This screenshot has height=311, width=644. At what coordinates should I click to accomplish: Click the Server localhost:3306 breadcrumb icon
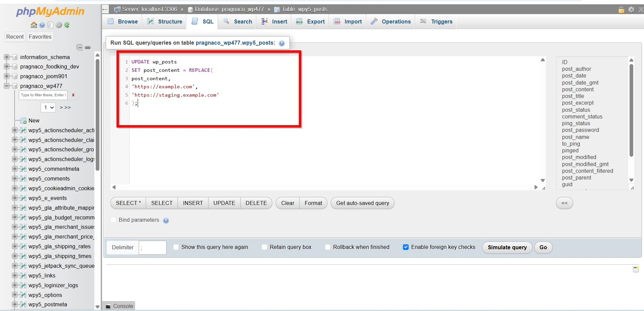point(117,9)
